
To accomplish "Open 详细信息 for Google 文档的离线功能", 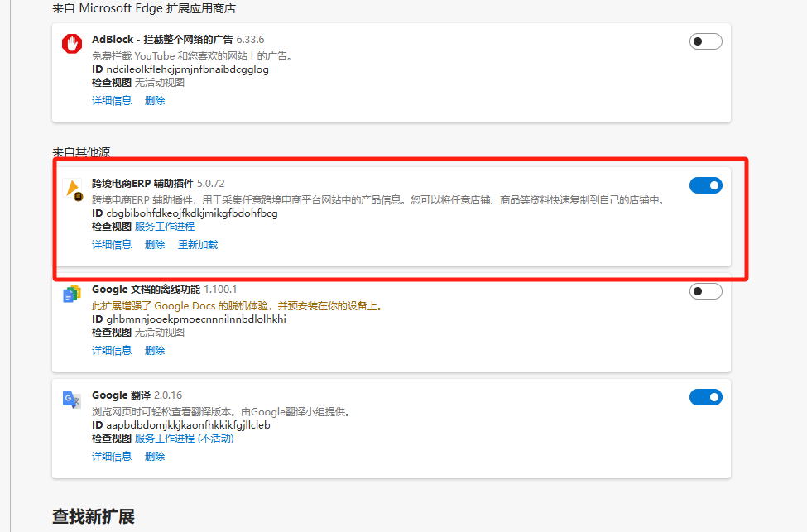I will click(112, 350).
